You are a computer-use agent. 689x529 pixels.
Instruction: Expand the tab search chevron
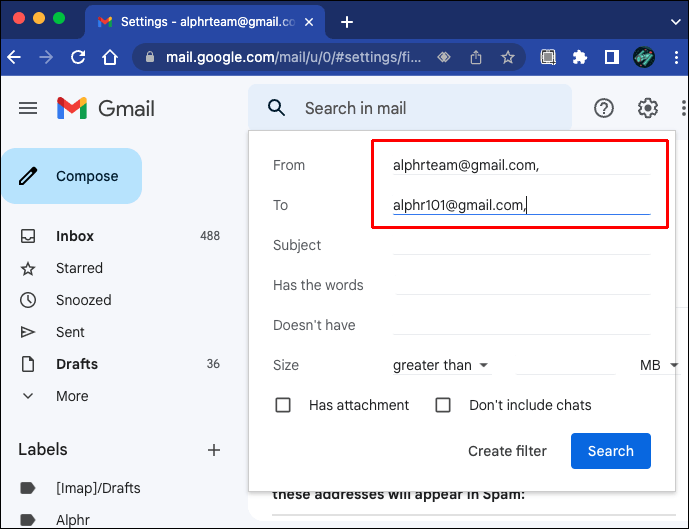[676, 22]
